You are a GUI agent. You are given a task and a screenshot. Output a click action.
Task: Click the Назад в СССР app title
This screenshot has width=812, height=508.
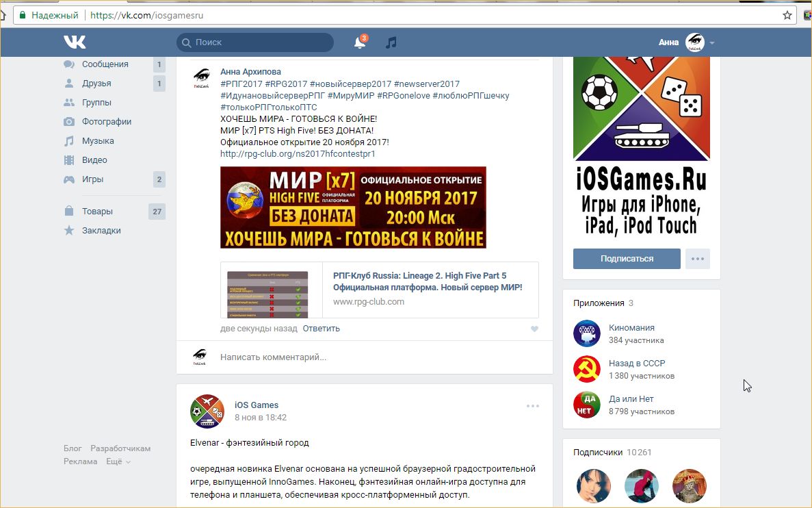[637, 364]
